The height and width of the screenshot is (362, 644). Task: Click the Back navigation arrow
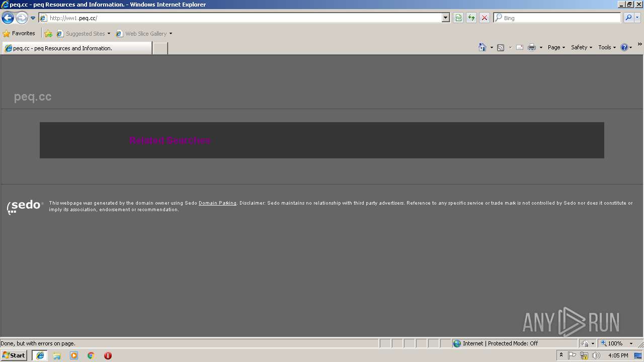coord(8,18)
